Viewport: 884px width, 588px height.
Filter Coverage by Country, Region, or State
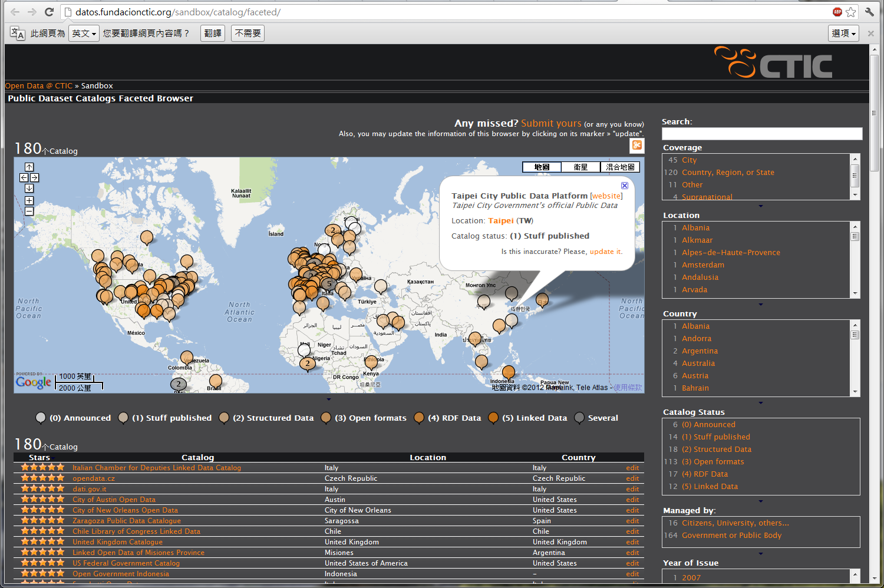(x=728, y=173)
